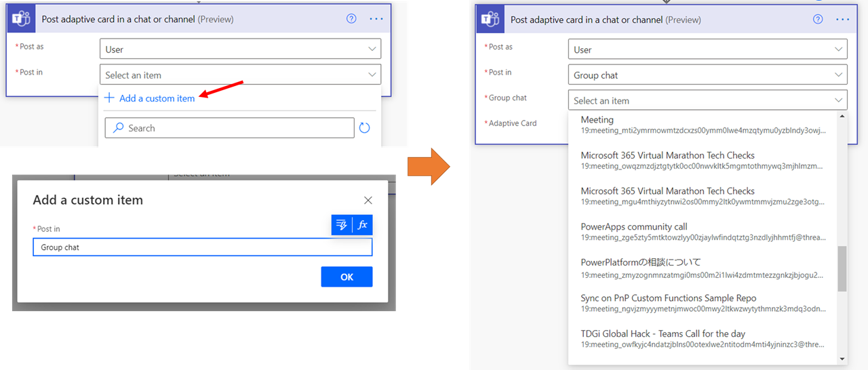Click OK button in dialog
This screenshot has width=868, height=370.
click(x=347, y=276)
